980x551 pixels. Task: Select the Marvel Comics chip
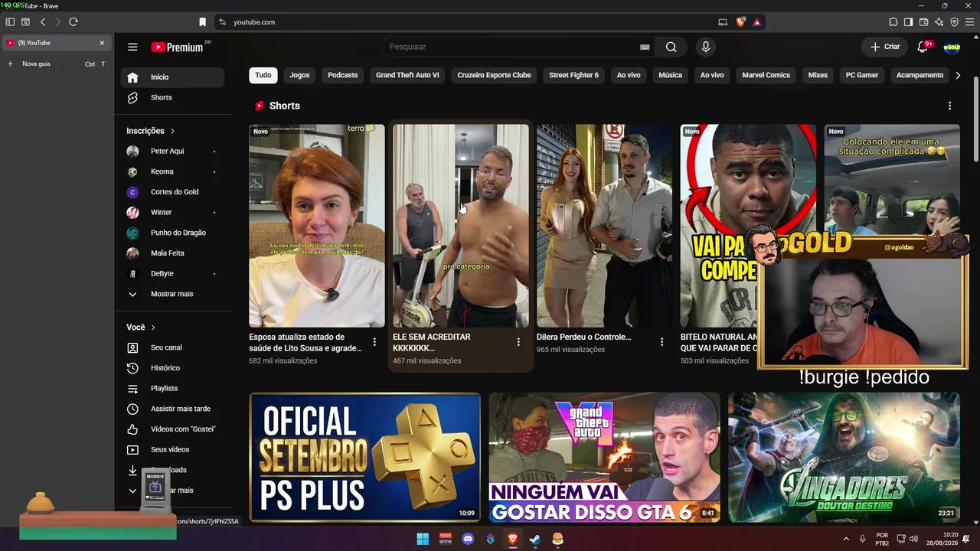(x=766, y=75)
